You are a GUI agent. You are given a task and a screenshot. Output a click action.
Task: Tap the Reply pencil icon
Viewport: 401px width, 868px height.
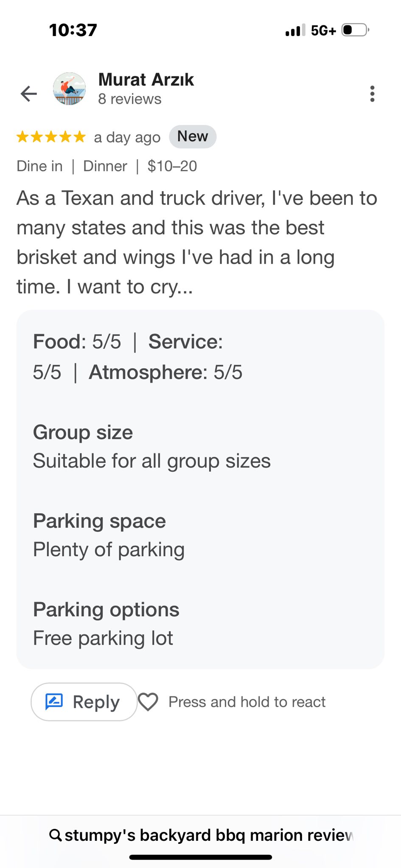pos(54,701)
